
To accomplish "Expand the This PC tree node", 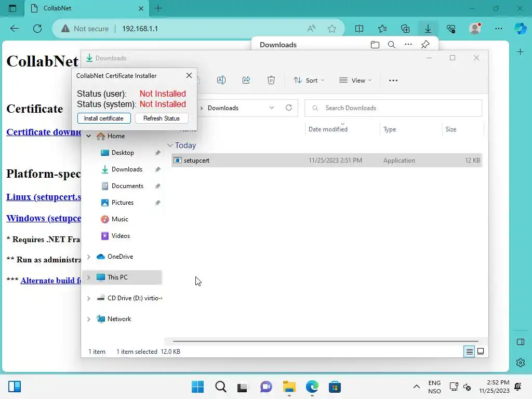I will tap(88, 277).
